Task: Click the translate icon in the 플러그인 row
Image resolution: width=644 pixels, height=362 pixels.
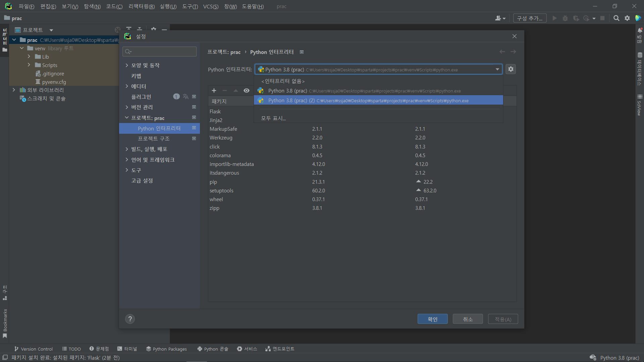Action: point(185,97)
